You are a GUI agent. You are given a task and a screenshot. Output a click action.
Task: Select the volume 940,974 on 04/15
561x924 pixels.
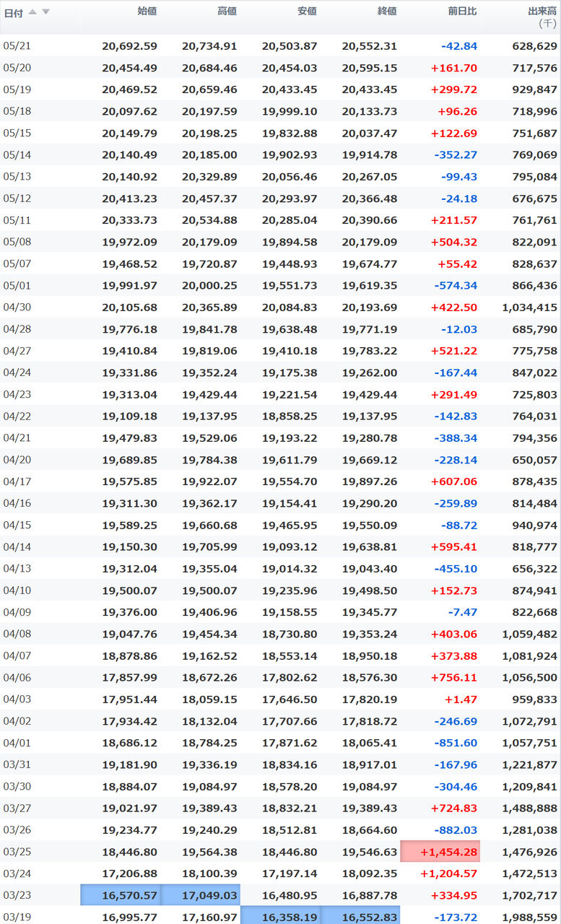pos(534,525)
